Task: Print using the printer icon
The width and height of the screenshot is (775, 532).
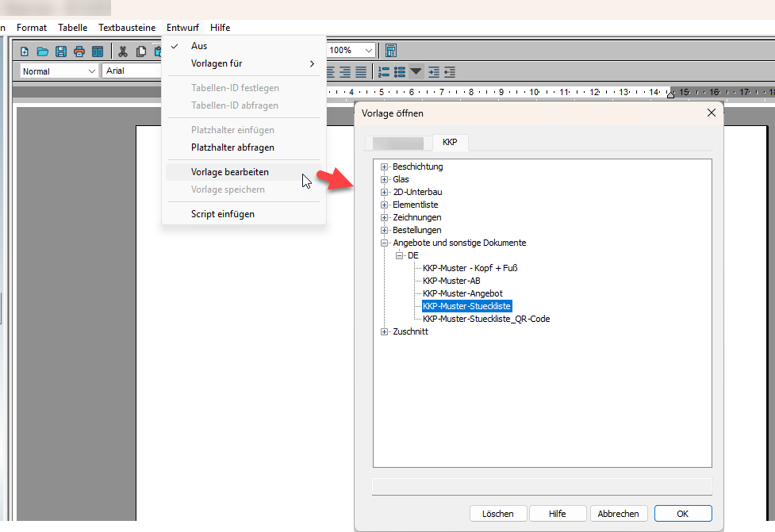Action: pos(79,52)
